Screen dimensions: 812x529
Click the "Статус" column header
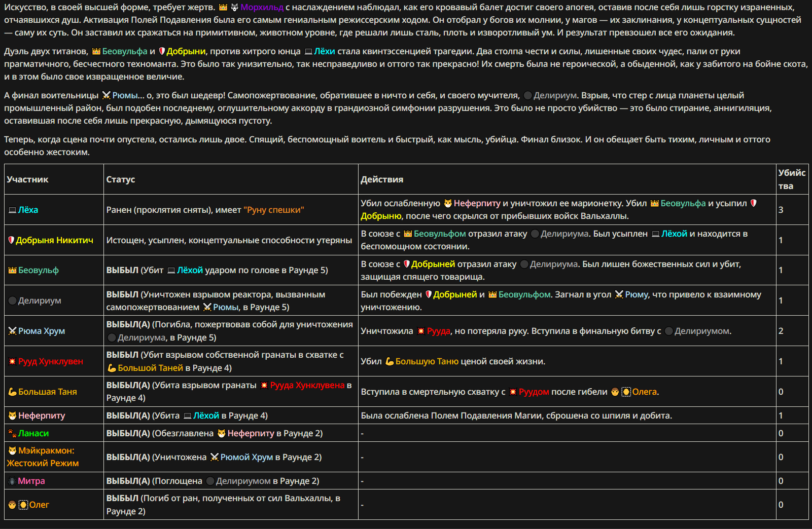121,179
